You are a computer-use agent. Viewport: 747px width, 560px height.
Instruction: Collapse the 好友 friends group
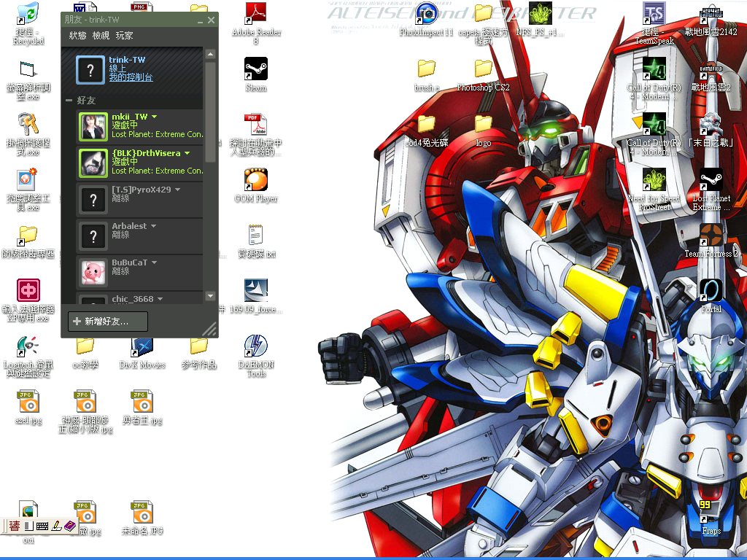pos(69,100)
